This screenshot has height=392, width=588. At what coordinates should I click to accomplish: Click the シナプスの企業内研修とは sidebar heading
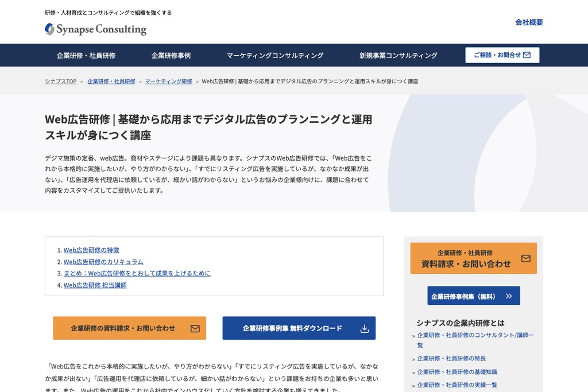coord(460,323)
